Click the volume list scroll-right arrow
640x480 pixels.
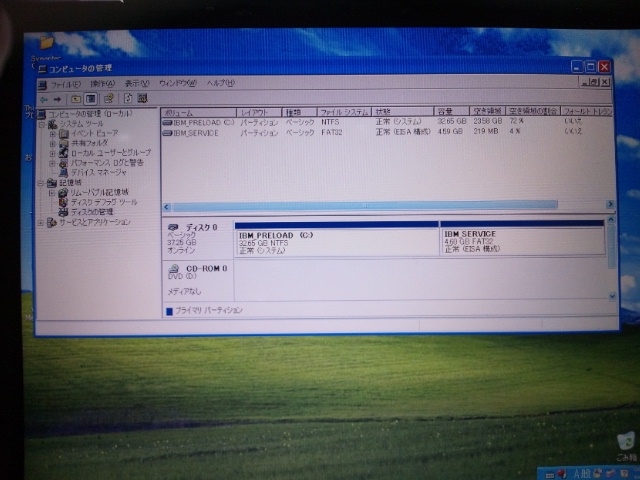click(x=610, y=204)
